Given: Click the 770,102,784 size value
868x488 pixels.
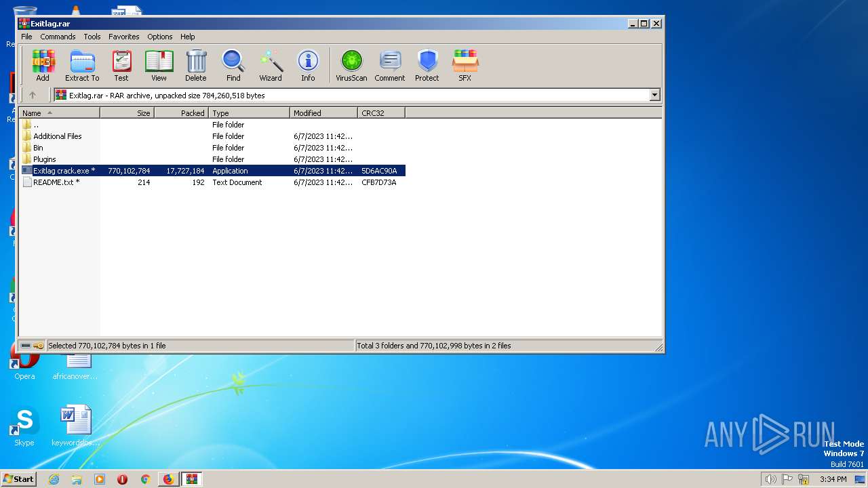Looking at the screenshot, I should (129, 171).
